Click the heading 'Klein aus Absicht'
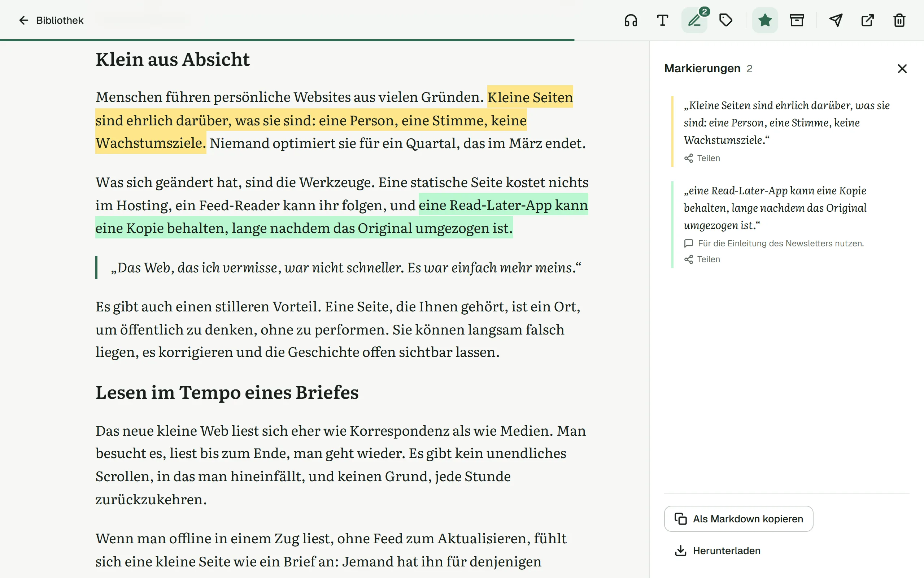Screen dimensions: 924x578 coord(173,60)
